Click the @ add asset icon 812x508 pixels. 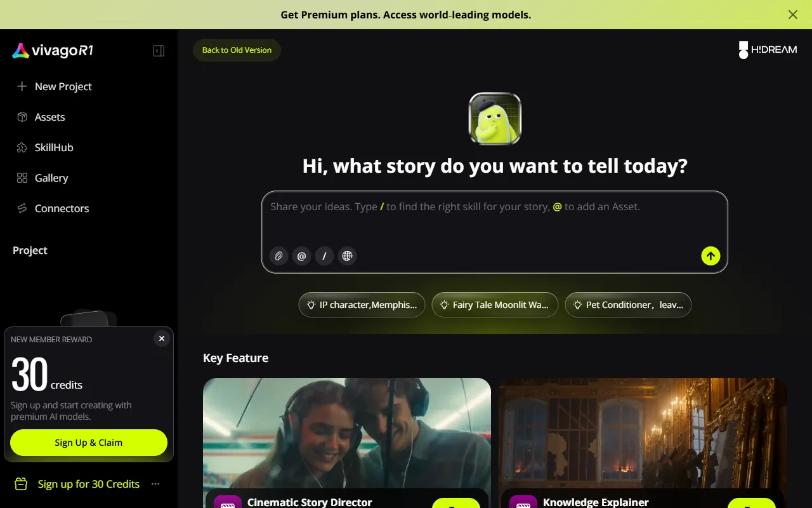point(301,256)
